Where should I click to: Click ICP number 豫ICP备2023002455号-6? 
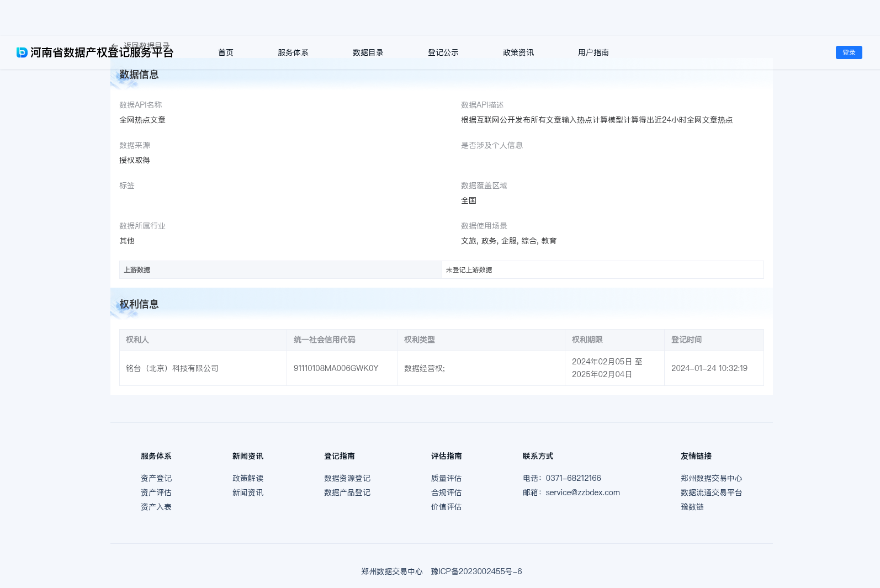[476, 571]
